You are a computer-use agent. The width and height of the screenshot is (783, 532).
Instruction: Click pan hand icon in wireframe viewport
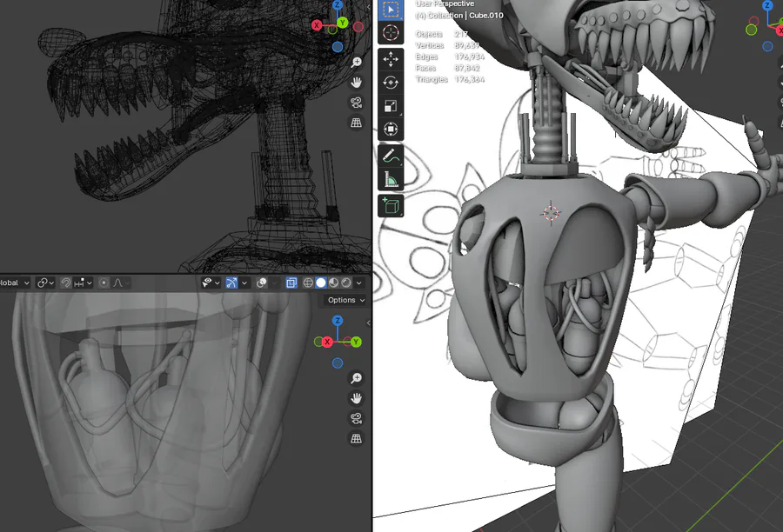pyautogui.click(x=356, y=83)
